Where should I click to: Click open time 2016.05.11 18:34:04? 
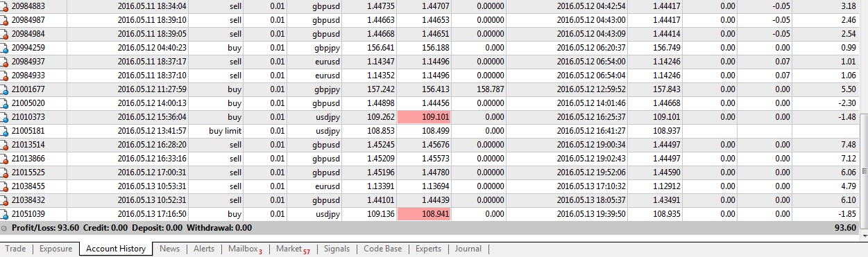point(152,6)
